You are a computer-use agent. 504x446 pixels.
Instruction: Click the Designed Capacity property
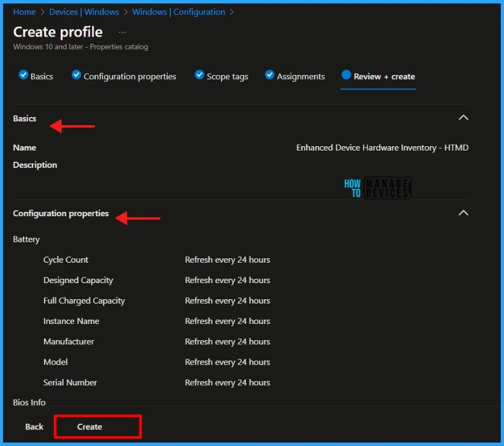click(78, 281)
